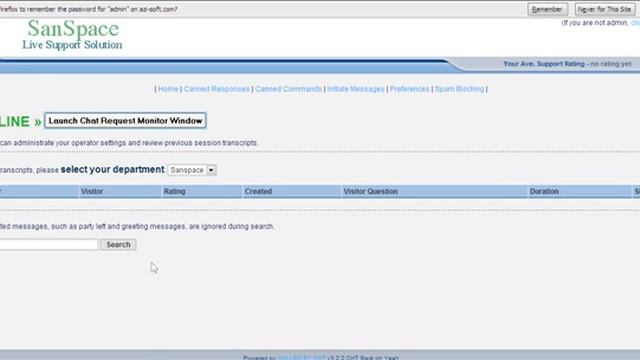Launch Chat Request Monitor Window
This screenshot has width=640, height=360.
[x=125, y=121]
